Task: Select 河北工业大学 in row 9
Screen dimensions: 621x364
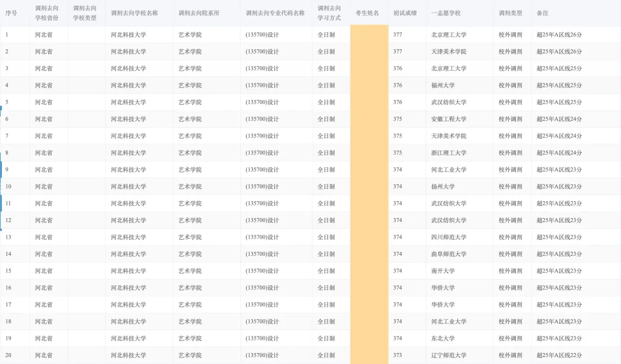Action: pos(448,170)
